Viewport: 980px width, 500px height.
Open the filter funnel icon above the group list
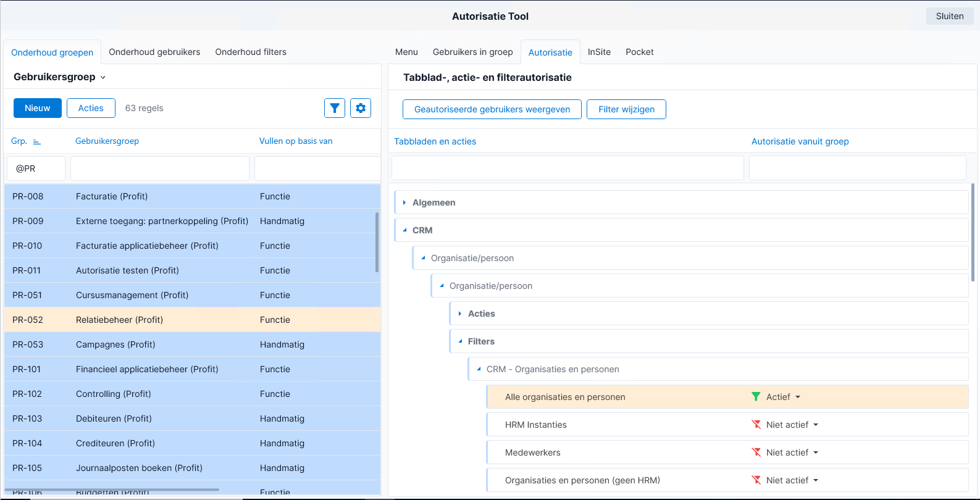point(335,108)
